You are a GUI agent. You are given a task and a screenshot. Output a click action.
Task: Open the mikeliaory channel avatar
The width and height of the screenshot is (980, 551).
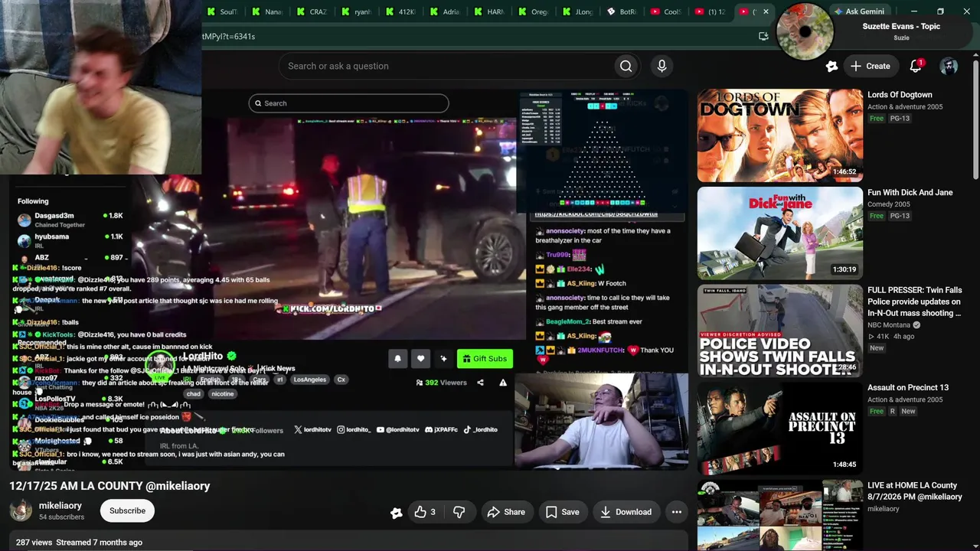pos(21,510)
